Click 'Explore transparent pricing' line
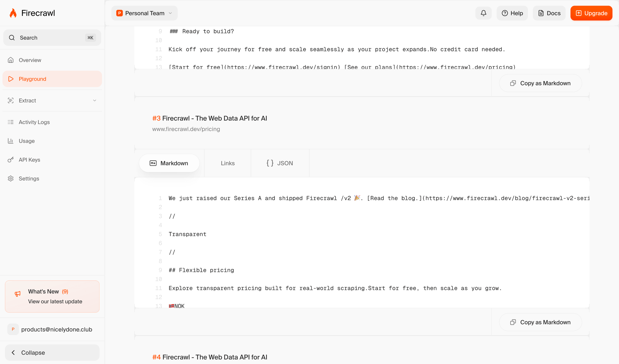Image resolution: width=619 pixels, height=364 pixels. [335, 288]
